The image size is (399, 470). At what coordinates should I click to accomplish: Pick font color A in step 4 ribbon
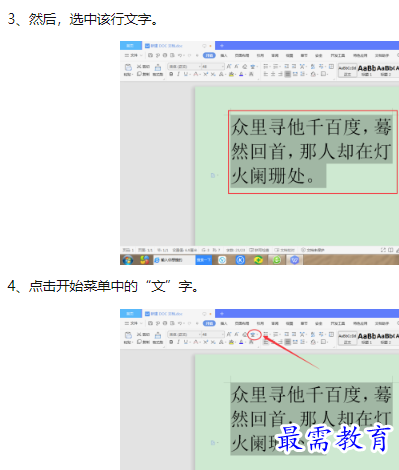pos(241,342)
